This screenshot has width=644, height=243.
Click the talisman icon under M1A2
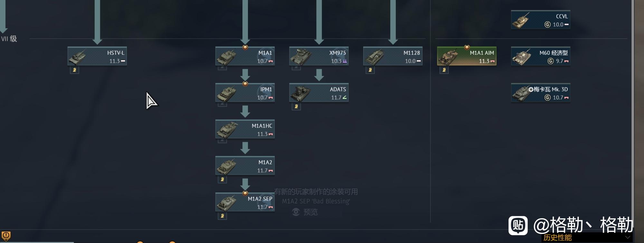(222, 179)
